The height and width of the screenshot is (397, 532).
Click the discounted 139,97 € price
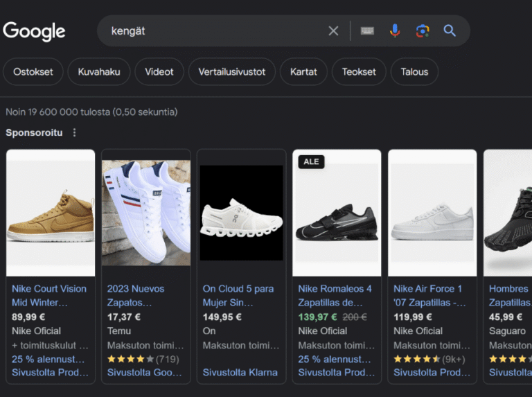point(317,317)
